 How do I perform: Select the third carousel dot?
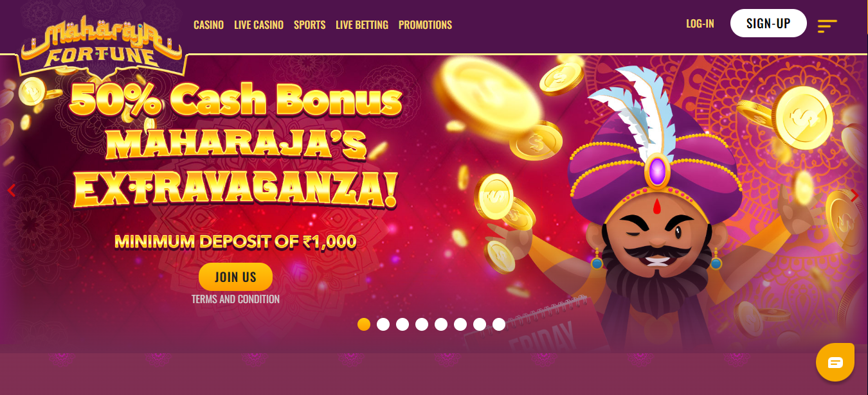tap(402, 324)
